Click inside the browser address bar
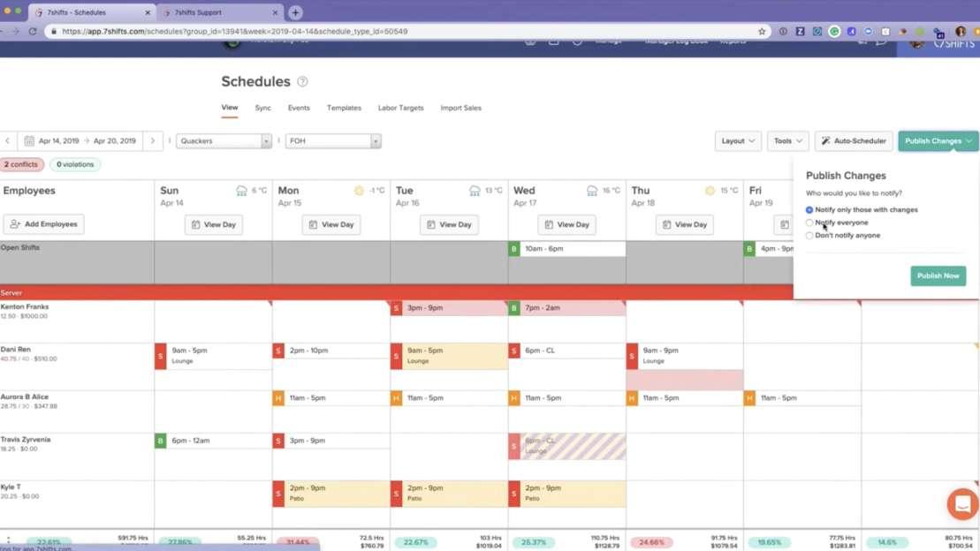The image size is (980, 551). (353, 29)
